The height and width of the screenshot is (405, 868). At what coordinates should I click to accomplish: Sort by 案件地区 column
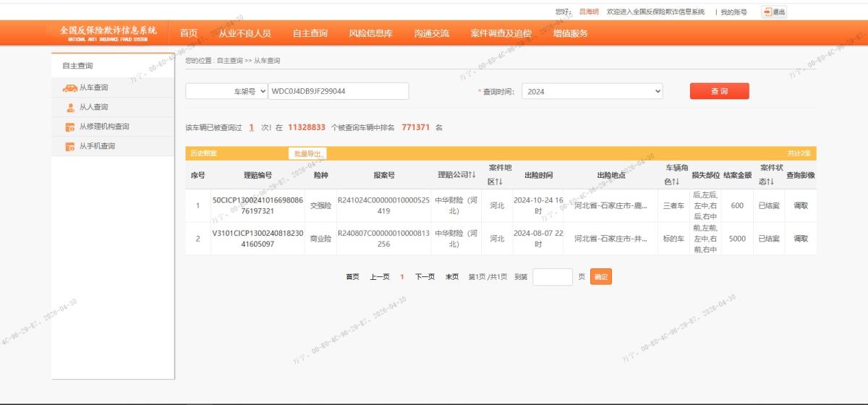(500, 174)
